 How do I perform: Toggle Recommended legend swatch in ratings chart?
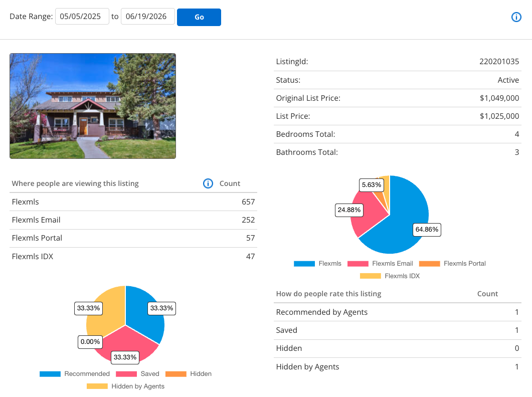click(50, 374)
